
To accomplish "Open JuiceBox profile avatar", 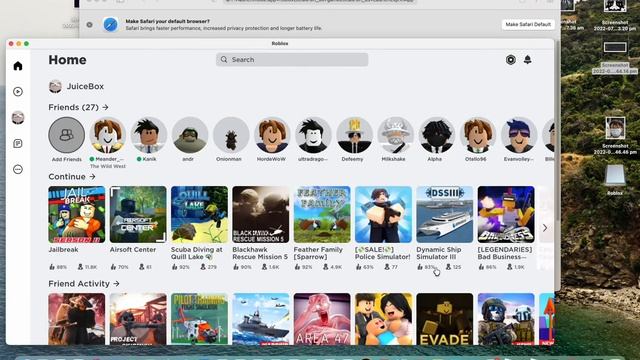I will click(55, 86).
